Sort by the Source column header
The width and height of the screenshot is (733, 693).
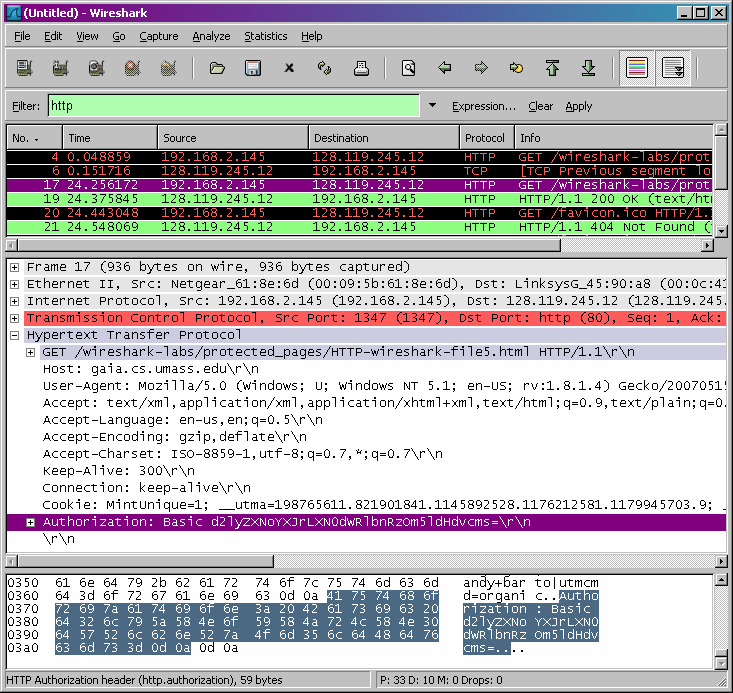pos(233,138)
